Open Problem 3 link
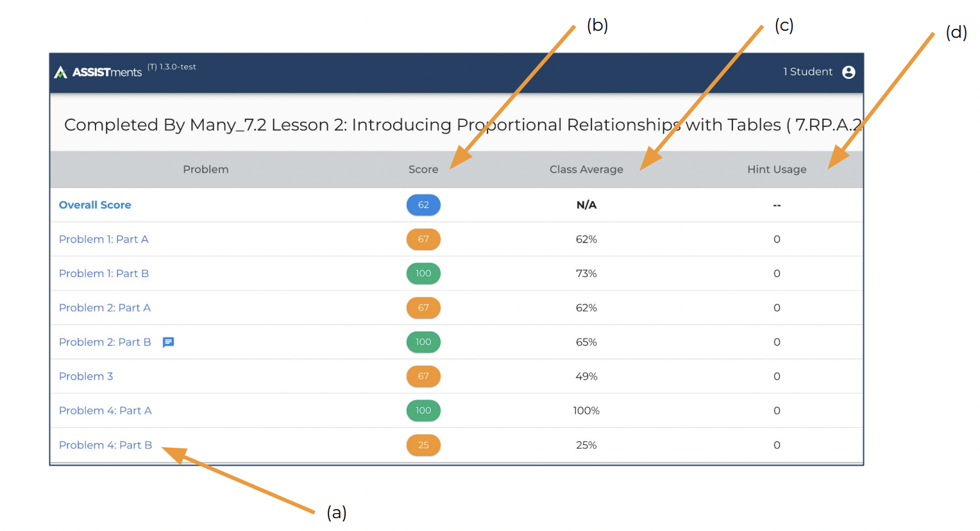This screenshot has height=531, width=980. point(86,376)
